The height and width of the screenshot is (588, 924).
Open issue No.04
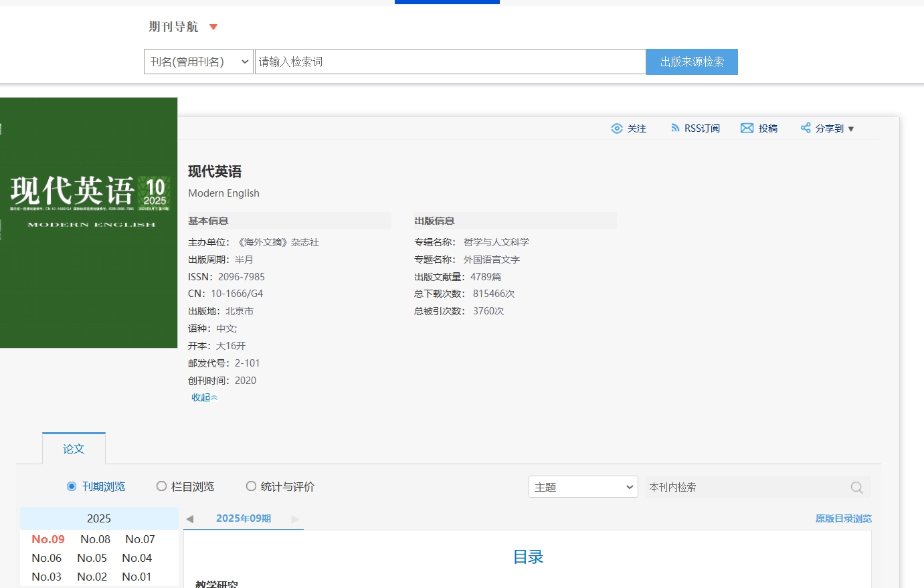coord(136,558)
